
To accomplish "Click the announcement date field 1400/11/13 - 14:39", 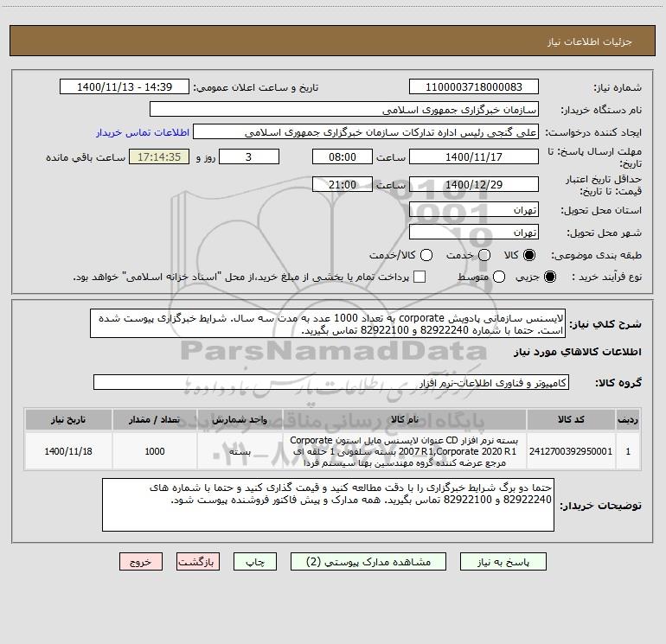I will (x=125, y=86).
